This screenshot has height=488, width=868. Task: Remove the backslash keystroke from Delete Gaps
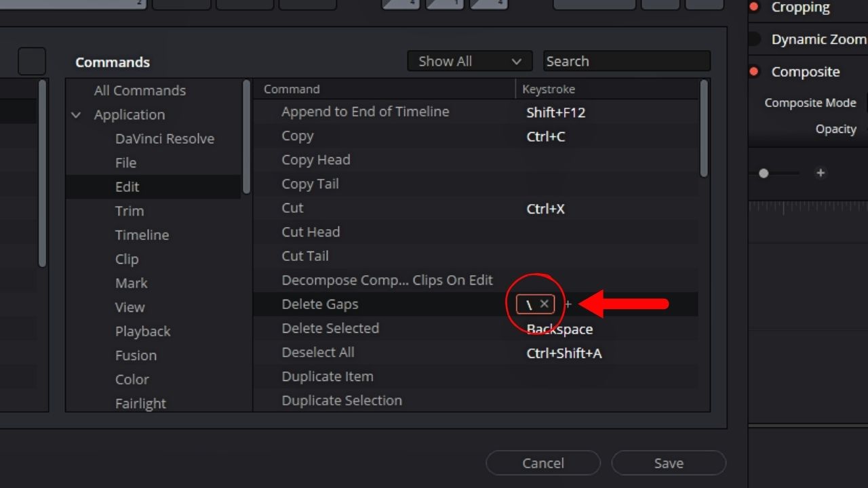(x=543, y=304)
